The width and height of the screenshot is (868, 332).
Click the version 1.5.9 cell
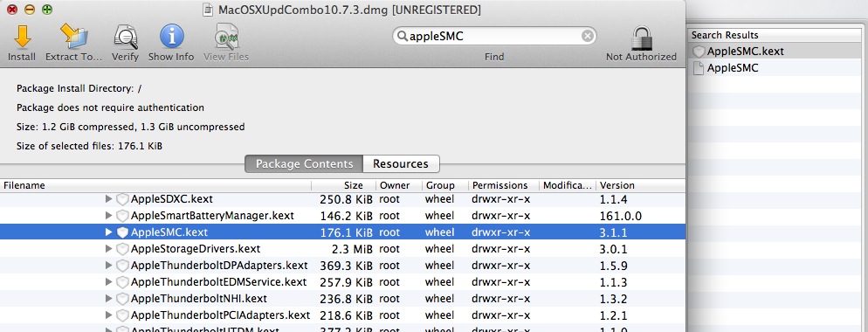click(x=613, y=266)
